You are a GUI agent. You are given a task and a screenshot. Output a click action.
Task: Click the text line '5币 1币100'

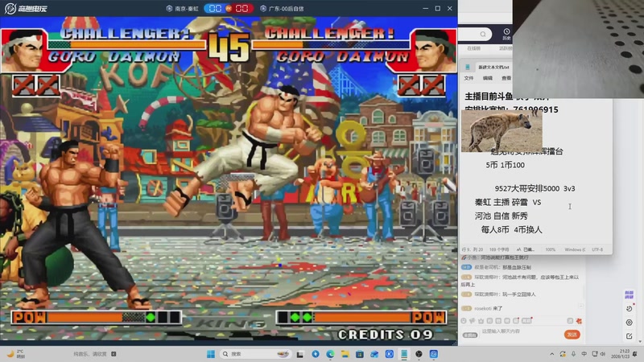[x=506, y=165]
